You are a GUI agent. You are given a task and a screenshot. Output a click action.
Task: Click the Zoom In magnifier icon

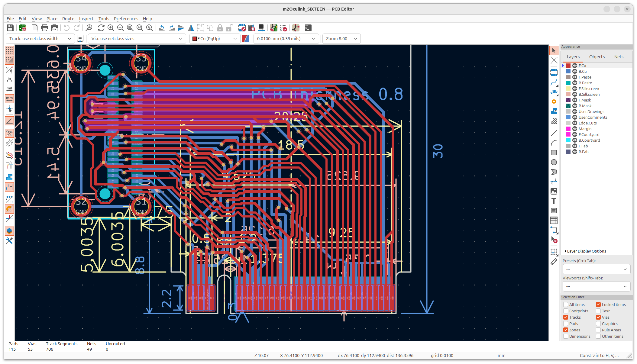pyautogui.click(x=111, y=28)
